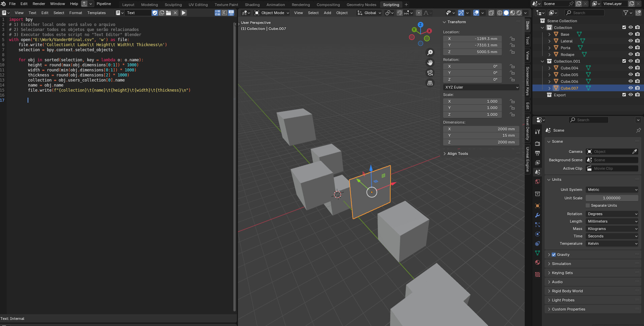Toggle X-ray mode in viewport header
This screenshot has width=644, height=326.
pyautogui.click(x=491, y=13)
